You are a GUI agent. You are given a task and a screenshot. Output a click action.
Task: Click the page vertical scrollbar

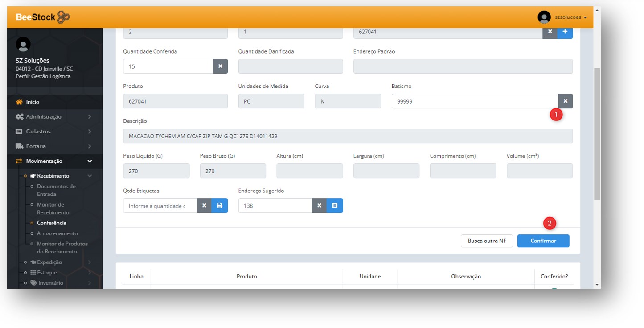click(597, 134)
